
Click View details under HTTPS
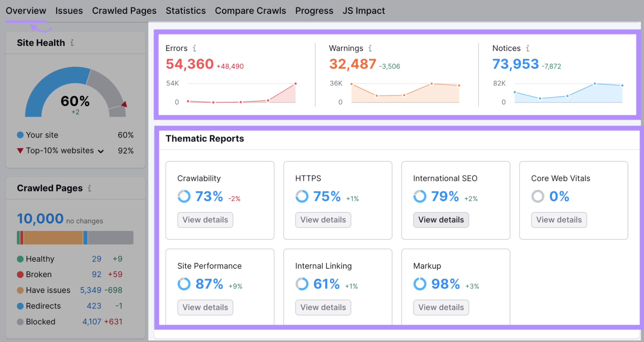pos(323,220)
